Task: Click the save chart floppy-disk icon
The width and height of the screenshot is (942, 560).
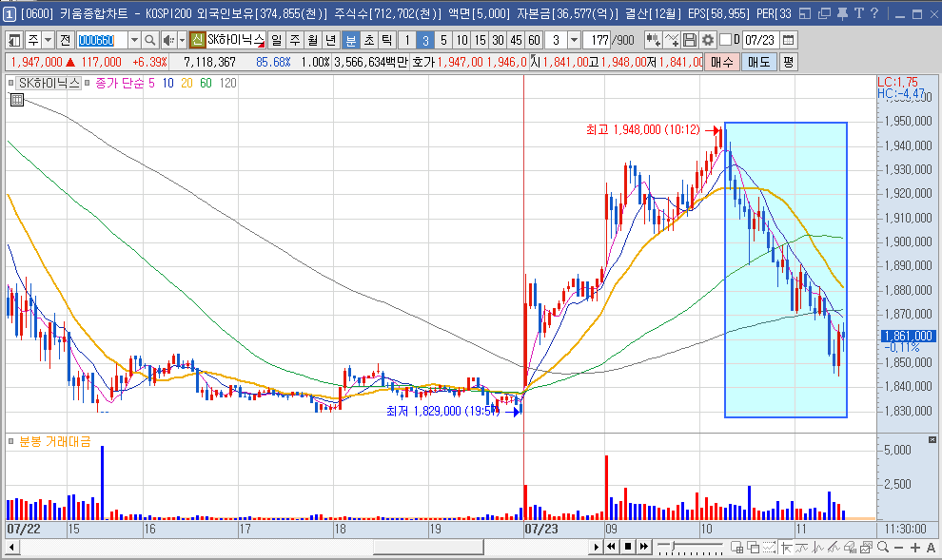Action: [690, 40]
